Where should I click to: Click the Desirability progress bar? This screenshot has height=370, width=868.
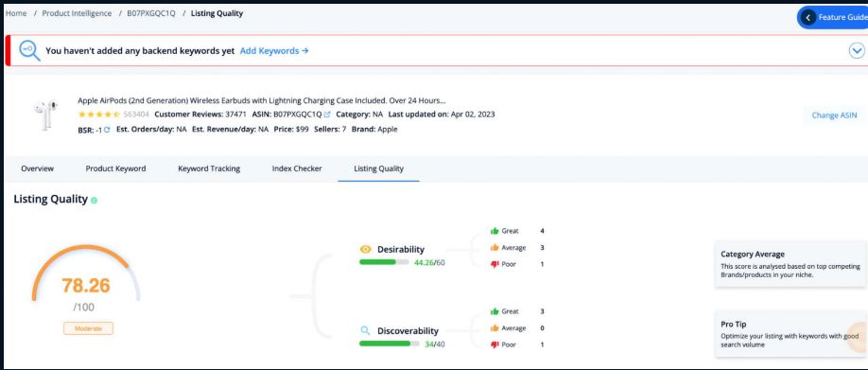click(x=384, y=262)
